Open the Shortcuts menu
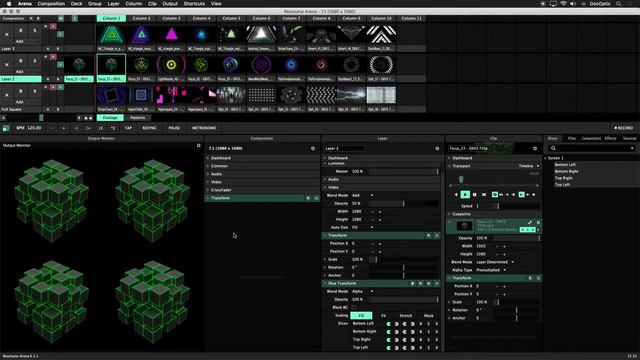This screenshot has width=640, height=360. click(x=194, y=4)
